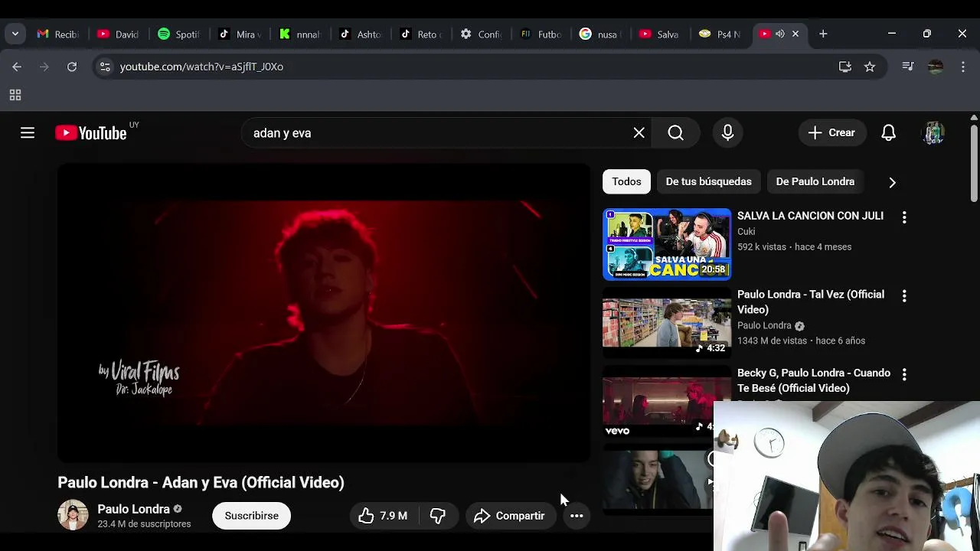This screenshot has height=551, width=980.
Task: Click the page vertical scrollbar
Action: (x=974, y=164)
